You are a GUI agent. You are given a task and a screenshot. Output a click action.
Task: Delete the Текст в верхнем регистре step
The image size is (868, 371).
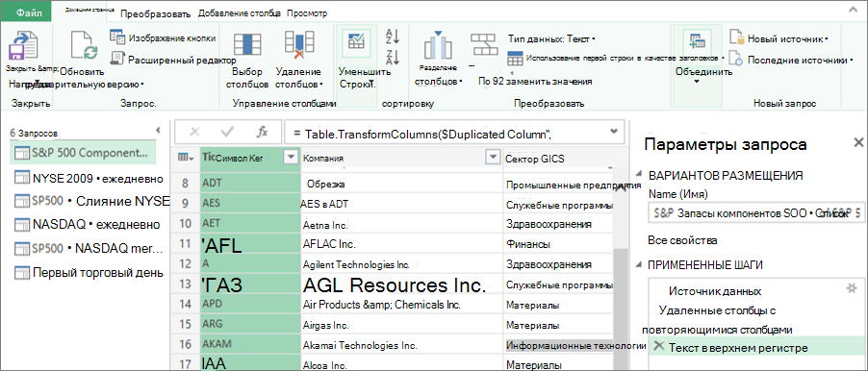(659, 346)
